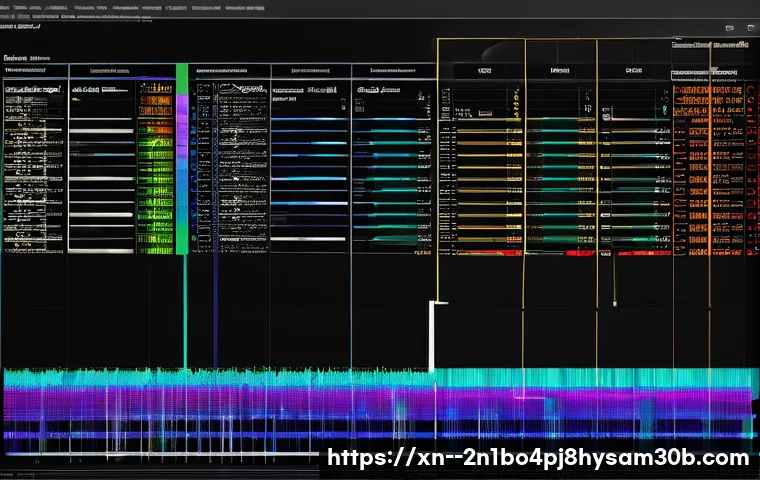The height and width of the screenshot is (480, 760).
Task: Click the white playhead marker above the waveform
Action: click(432, 335)
